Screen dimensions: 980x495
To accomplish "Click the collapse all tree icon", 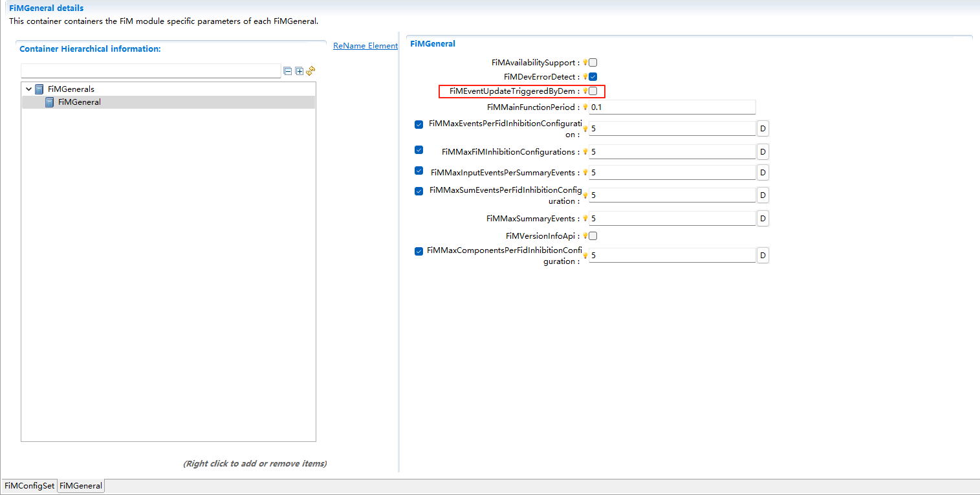I will point(288,71).
